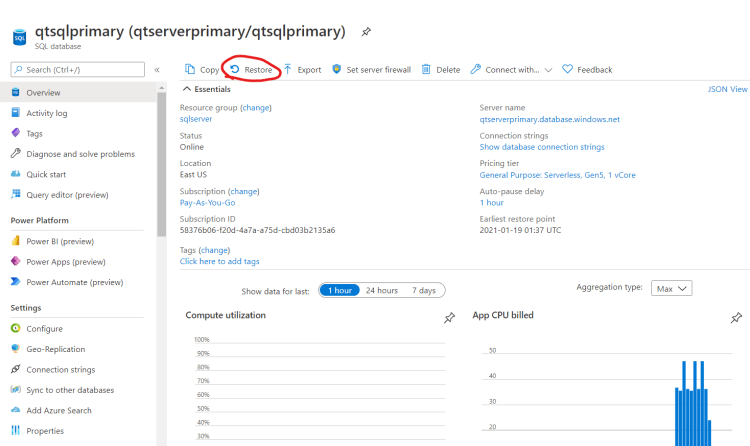Open the qtserverprimary.database.windows.net server link
Image resolution: width=750 pixels, height=446 pixels.
(x=550, y=119)
